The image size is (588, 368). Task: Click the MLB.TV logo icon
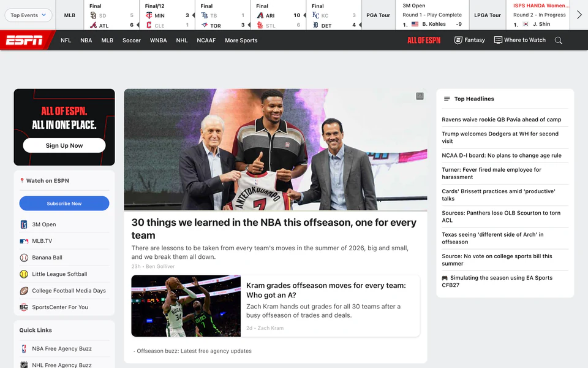pyautogui.click(x=24, y=241)
